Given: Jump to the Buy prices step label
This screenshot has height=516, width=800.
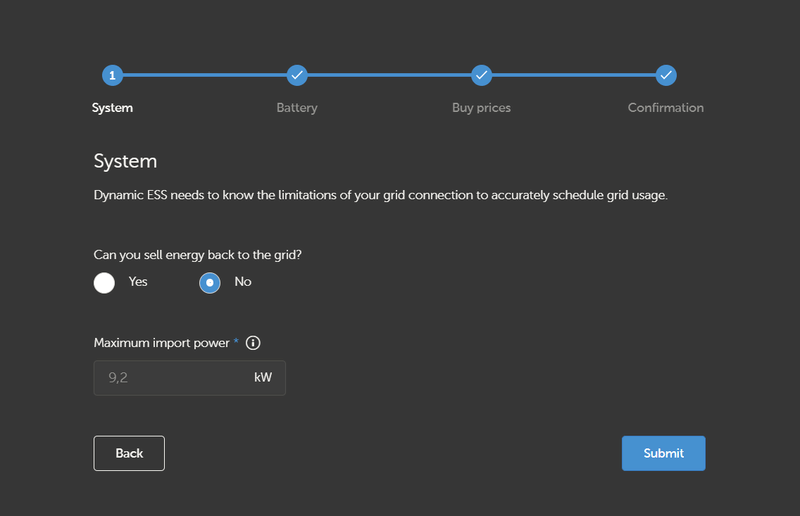Looking at the screenshot, I should [x=481, y=108].
